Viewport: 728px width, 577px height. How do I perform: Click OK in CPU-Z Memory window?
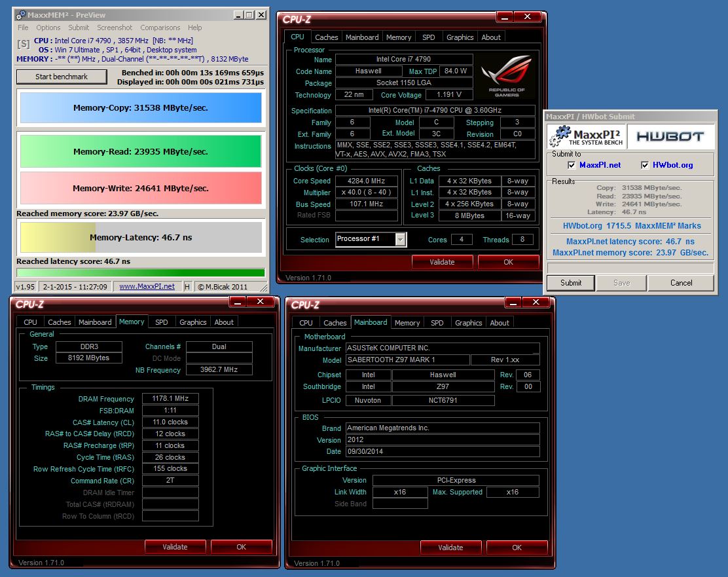tap(242, 547)
